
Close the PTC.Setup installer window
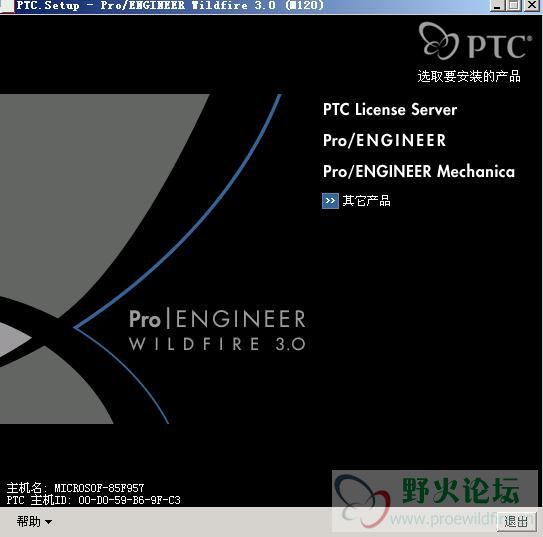point(532,6)
